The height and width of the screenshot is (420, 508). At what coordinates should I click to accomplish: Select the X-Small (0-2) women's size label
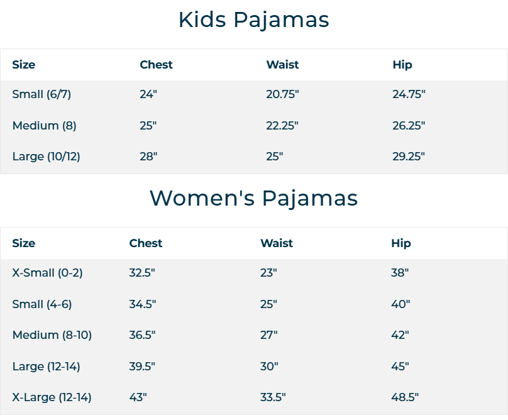coord(47,273)
